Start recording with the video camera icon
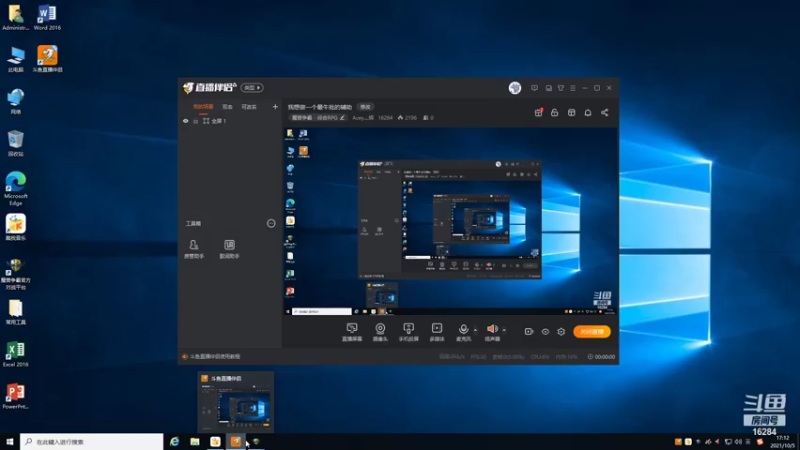 point(529,332)
